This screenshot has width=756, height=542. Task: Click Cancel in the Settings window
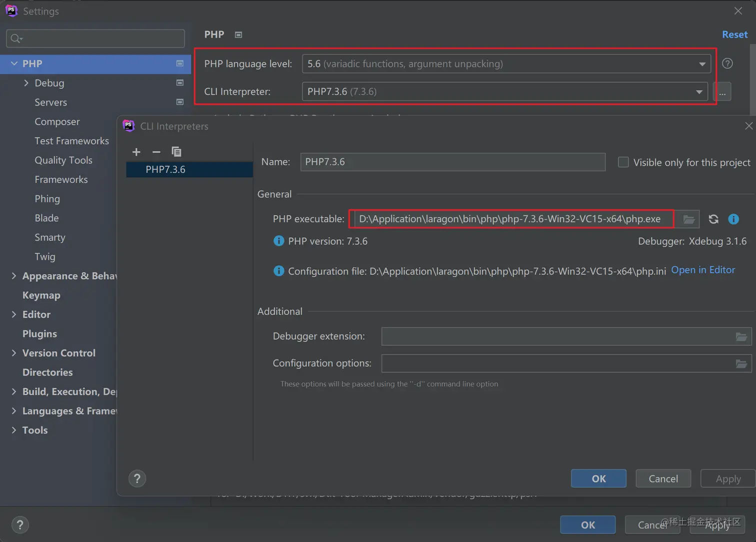pyautogui.click(x=652, y=524)
